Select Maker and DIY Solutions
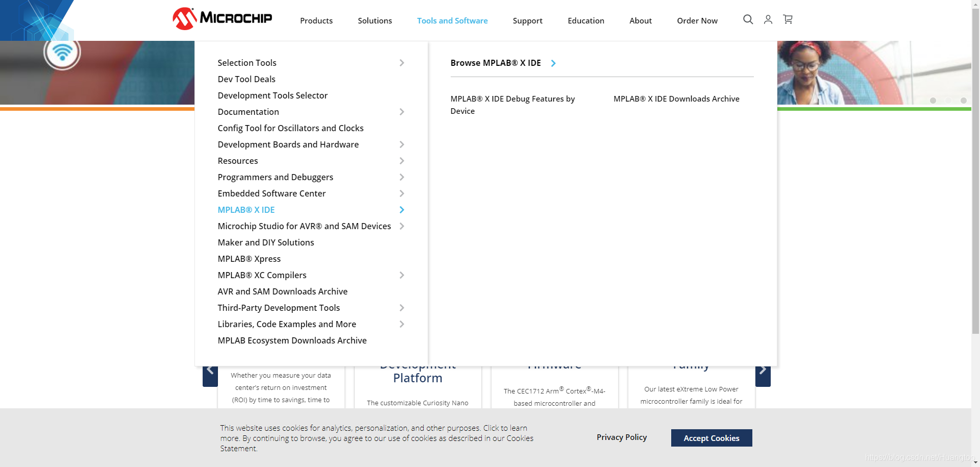The width and height of the screenshot is (980, 467). click(x=266, y=242)
